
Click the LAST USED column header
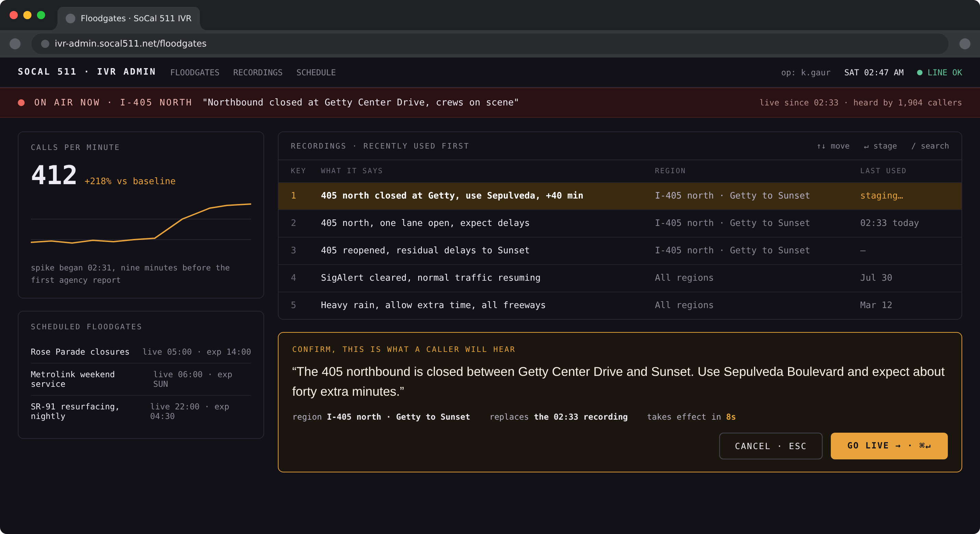tap(883, 170)
